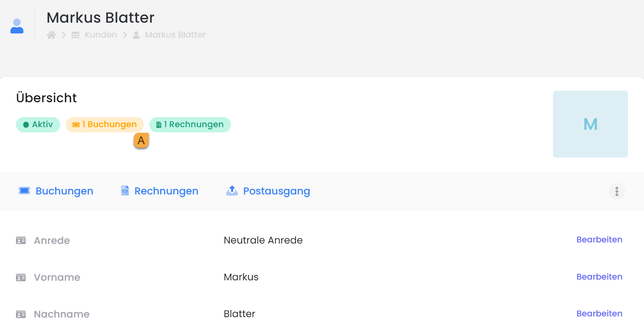Click the Rechnungen document icon in tab bar

click(x=125, y=191)
